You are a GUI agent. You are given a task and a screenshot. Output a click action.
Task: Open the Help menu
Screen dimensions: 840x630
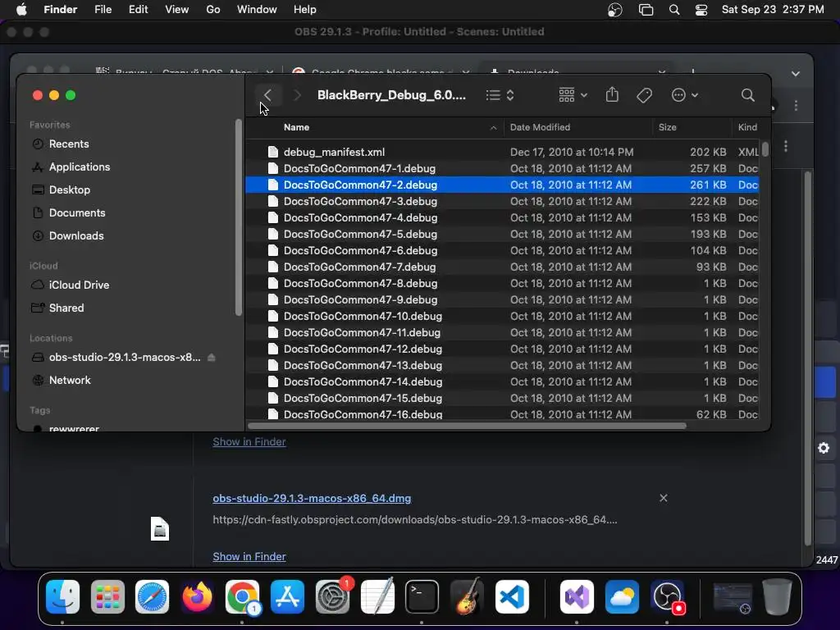click(305, 10)
